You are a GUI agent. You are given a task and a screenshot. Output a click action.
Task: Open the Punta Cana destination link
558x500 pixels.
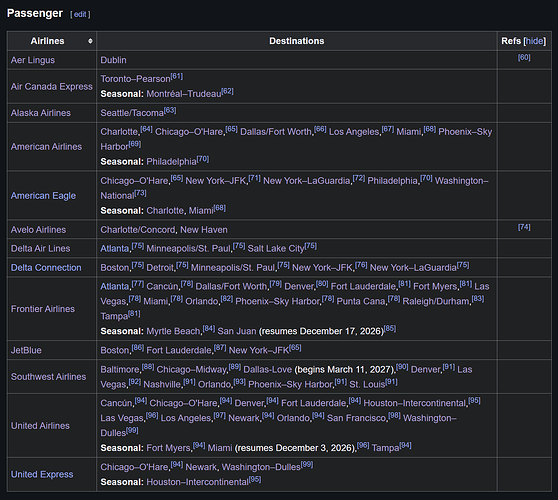[361, 301]
